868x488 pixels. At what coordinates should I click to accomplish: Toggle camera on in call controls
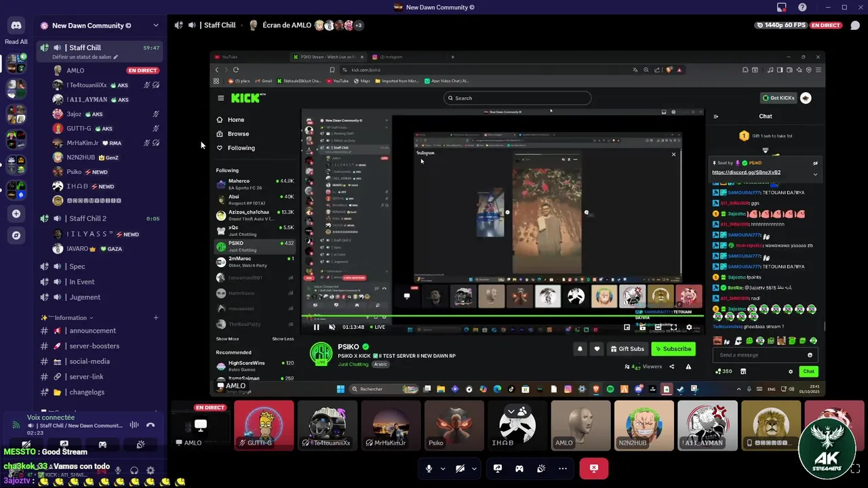point(460,468)
